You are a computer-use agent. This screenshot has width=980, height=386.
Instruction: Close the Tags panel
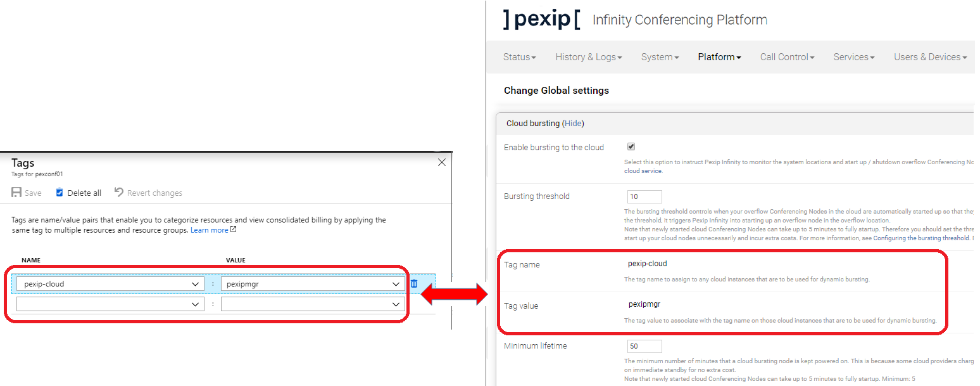click(442, 162)
